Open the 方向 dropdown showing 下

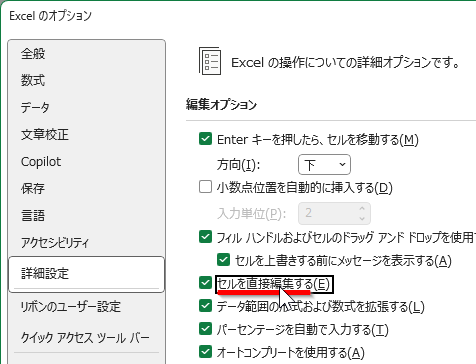tap(324, 164)
